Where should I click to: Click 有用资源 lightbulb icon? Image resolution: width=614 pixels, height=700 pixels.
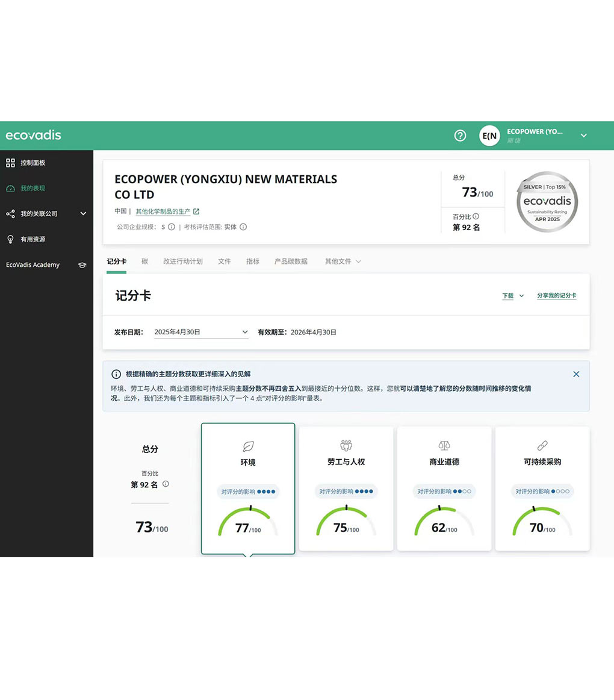10,239
